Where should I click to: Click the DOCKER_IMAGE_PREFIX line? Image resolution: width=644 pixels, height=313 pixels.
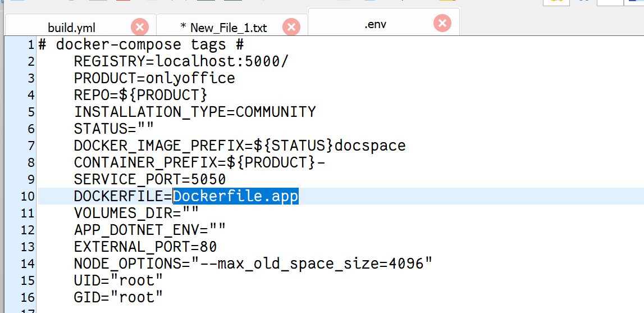pyautogui.click(x=240, y=146)
